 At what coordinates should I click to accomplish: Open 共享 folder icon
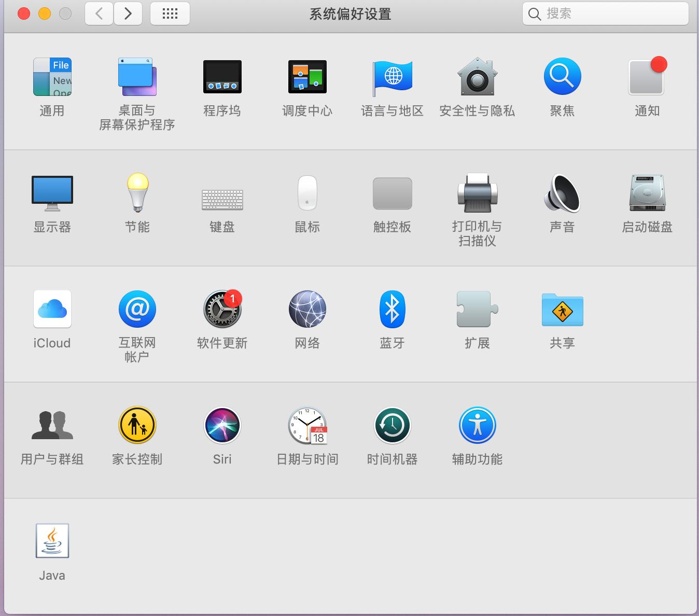(x=563, y=310)
